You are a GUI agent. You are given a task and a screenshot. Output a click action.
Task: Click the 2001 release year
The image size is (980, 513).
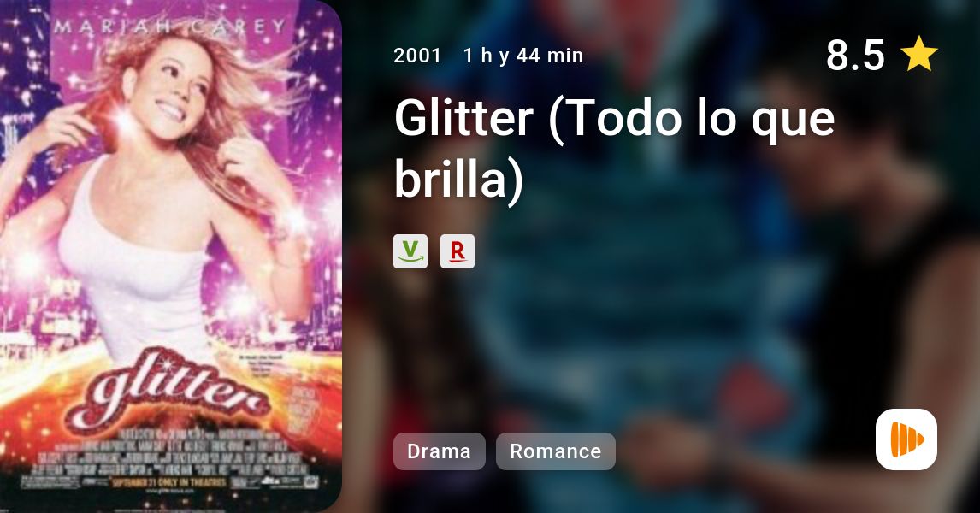pos(417,56)
